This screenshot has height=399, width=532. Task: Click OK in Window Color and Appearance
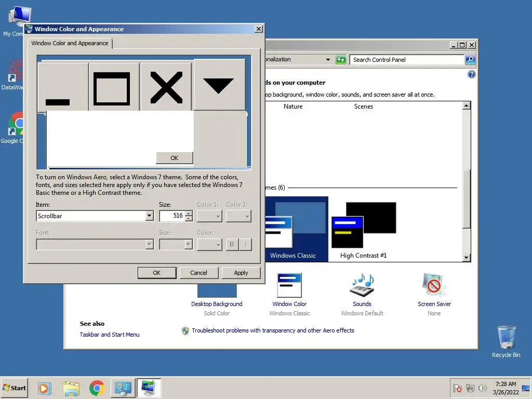pyautogui.click(x=157, y=273)
